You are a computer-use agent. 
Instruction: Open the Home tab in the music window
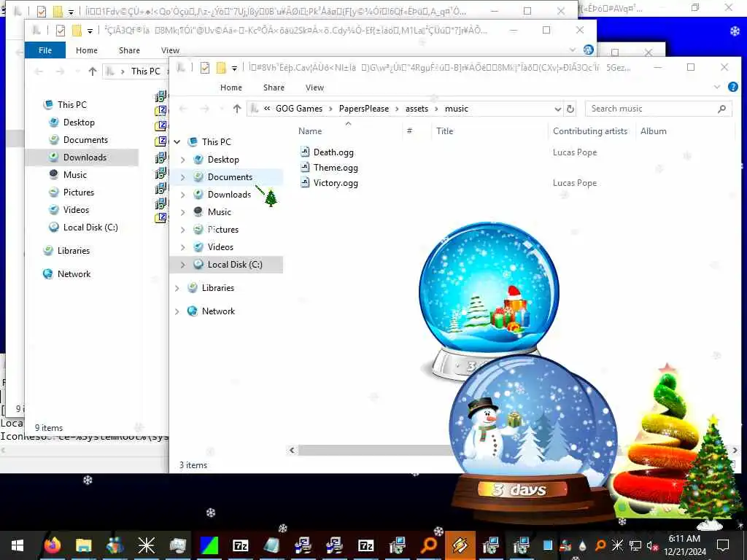coord(231,87)
